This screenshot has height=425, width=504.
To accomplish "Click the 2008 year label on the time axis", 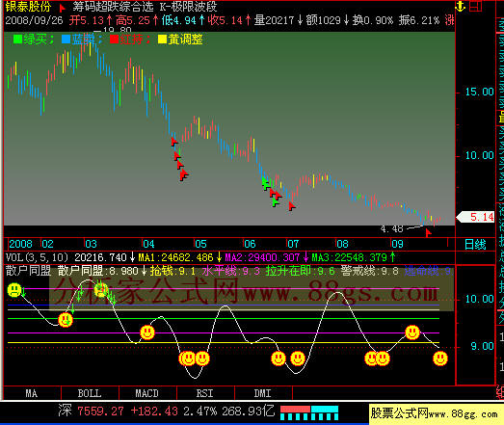I will coord(20,244).
